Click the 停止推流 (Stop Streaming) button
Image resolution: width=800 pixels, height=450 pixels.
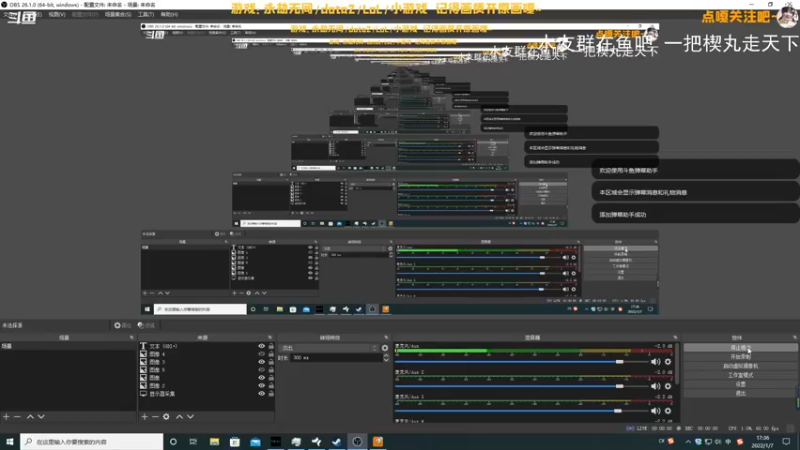pyautogui.click(x=740, y=347)
